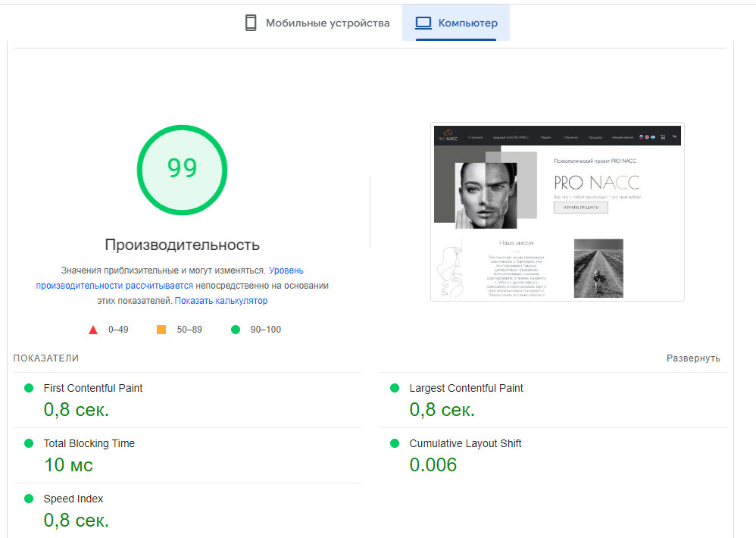Click the page screenshot thumbnail
The image size is (756, 538).
(x=558, y=211)
